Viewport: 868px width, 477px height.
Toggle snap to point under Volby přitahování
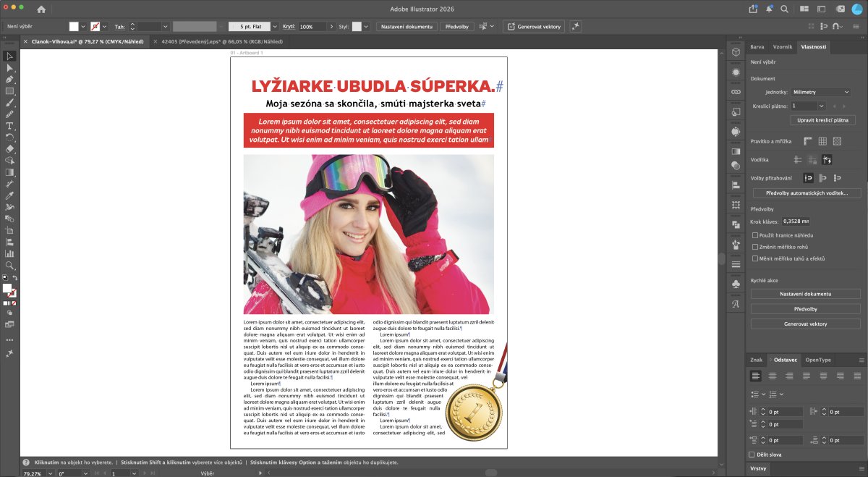(808, 177)
